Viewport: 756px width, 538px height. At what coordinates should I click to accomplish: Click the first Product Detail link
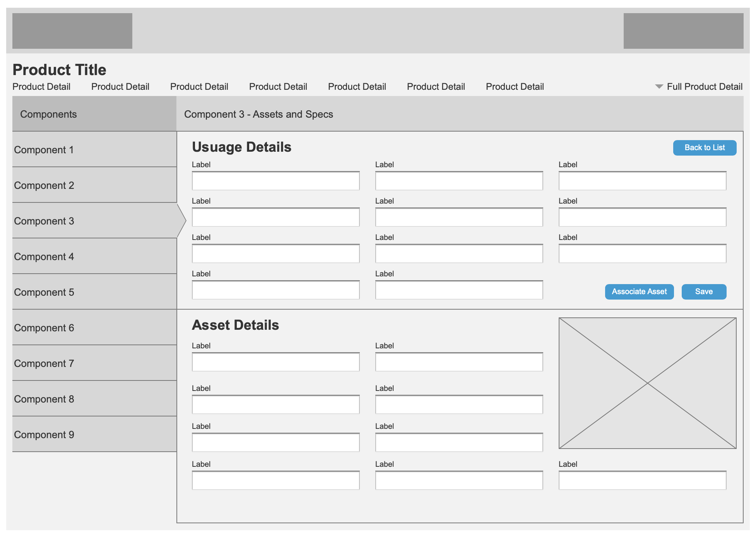41,87
